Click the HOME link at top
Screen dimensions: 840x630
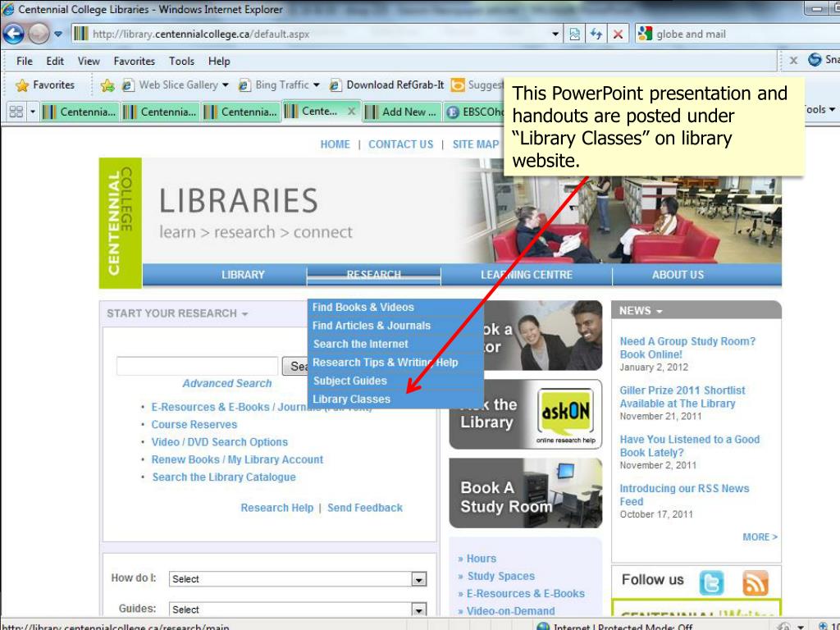[335, 144]
